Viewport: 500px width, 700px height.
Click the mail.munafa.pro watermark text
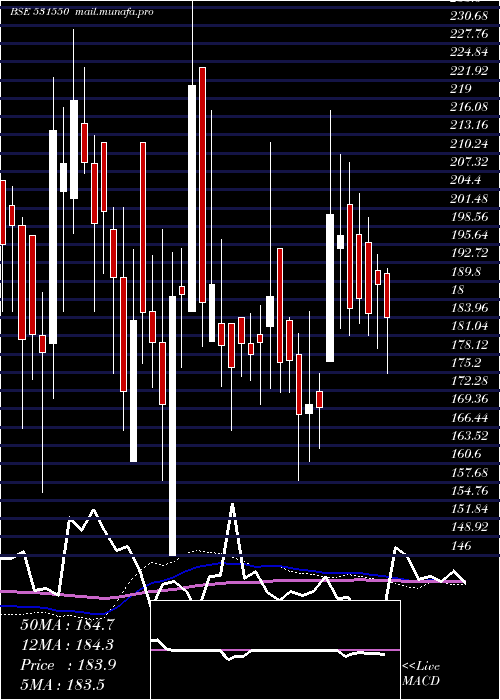[x=112, y=12]
